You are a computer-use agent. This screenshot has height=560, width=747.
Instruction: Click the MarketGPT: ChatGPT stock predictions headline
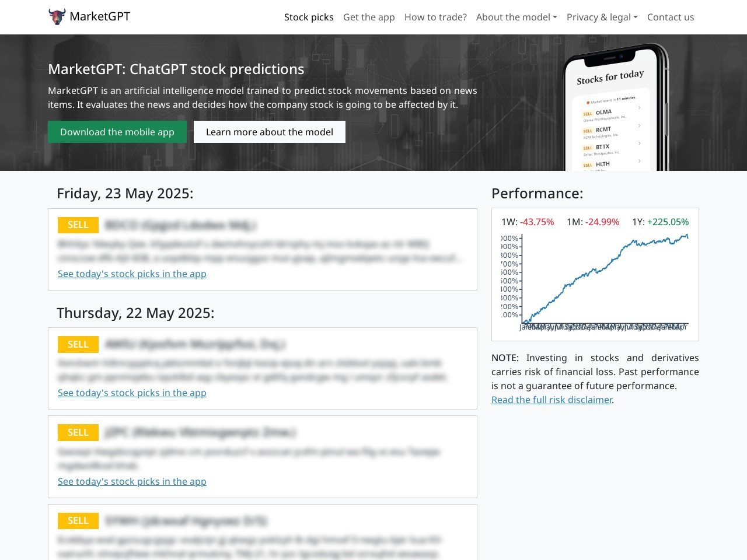click(x=176, y=69)
